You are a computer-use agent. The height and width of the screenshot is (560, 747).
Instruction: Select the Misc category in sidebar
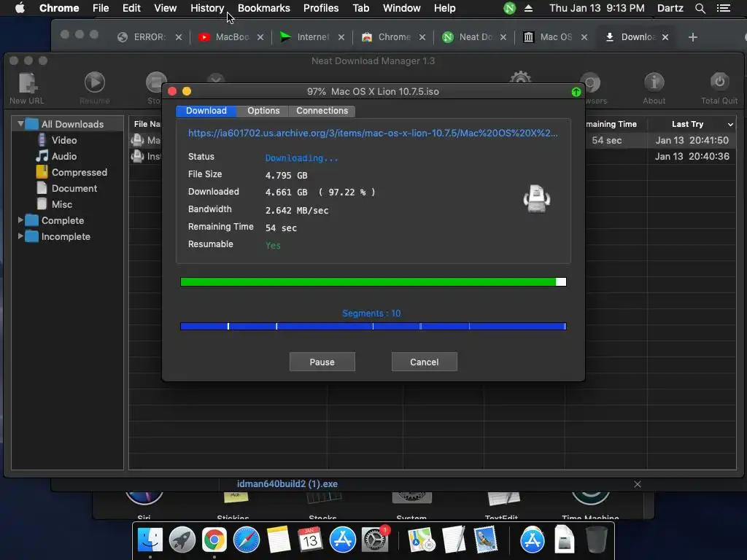61,204
